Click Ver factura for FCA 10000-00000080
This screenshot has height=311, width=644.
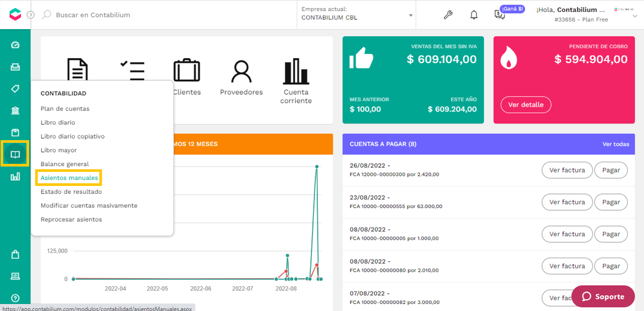coord(567,266)
